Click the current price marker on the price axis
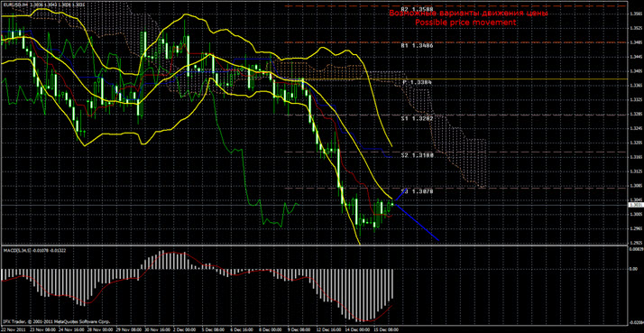This screenshot has height=333, width=644. pyautogui.click(x=635, y=204)
